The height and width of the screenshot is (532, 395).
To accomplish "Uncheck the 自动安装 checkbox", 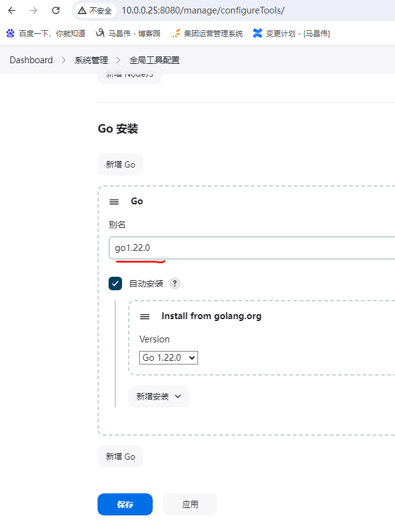I will (115, 283).
